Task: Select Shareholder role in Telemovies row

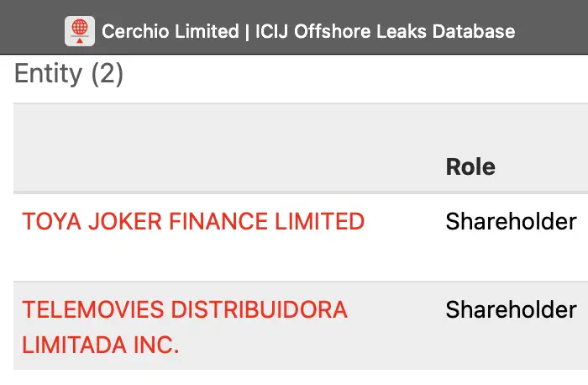Action: [x=511, y=309]
